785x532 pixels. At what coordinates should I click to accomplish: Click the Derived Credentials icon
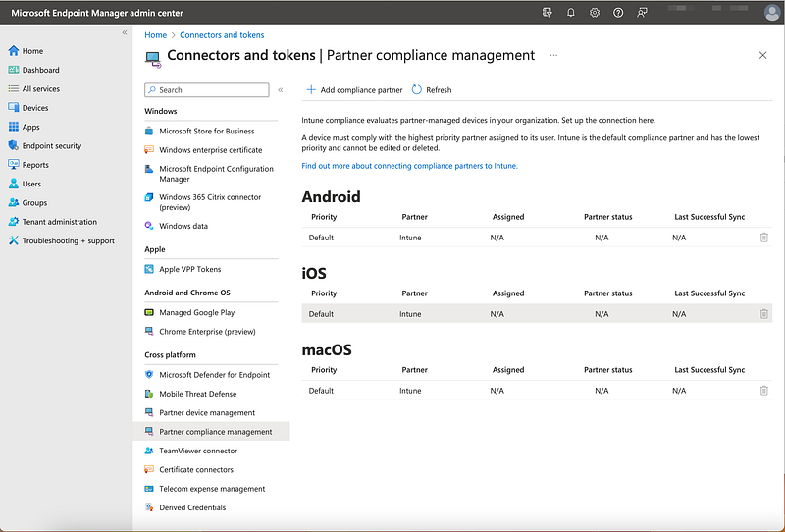pyautogui.click(x=149, y=507)
